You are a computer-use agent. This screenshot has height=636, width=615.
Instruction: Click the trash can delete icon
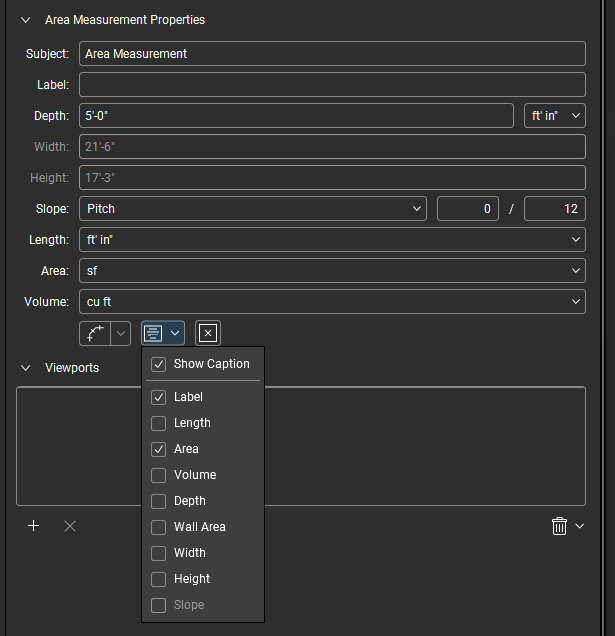coord(559,526)
